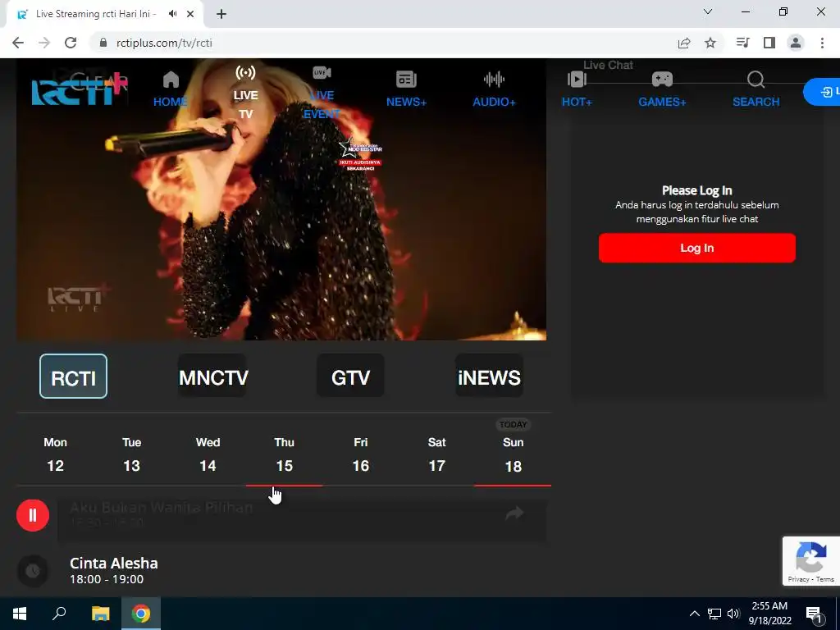Click the live video player
This screenshot has width=840, height=630.
point(281,199)
